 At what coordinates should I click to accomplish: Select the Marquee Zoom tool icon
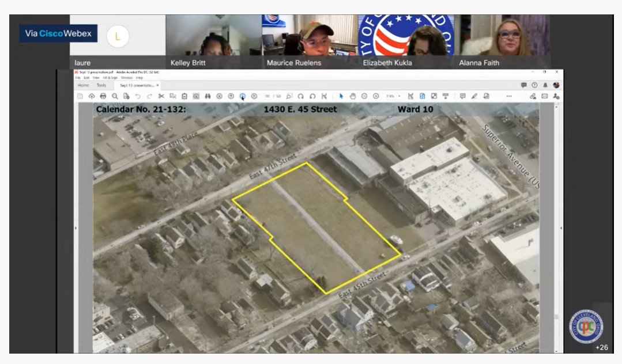(x=289, y=96)
